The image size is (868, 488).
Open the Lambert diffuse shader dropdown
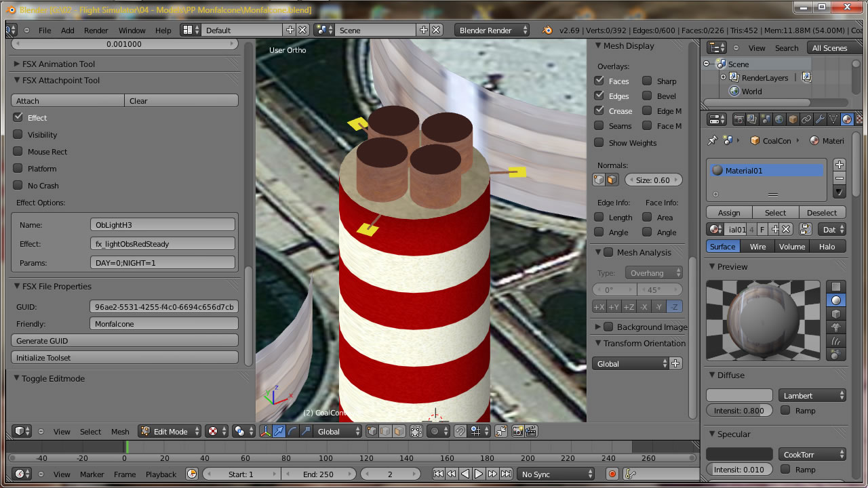click(x=812, y=396)
